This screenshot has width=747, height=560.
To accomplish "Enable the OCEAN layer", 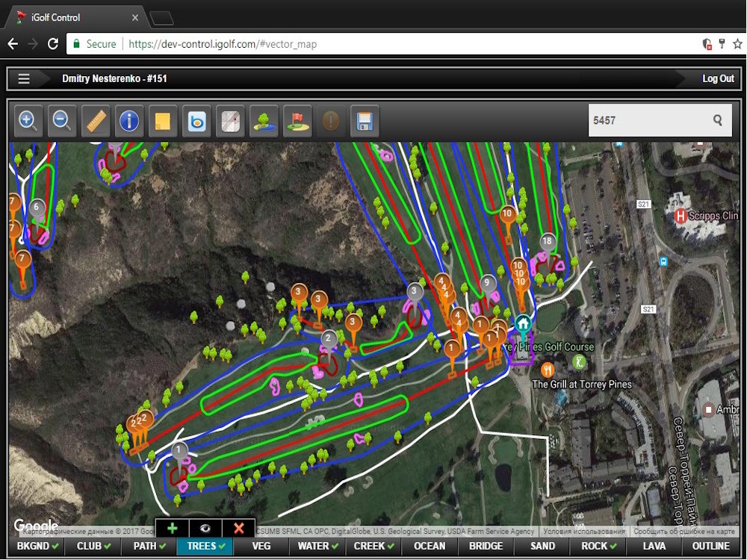I will [x=430, y=547].
